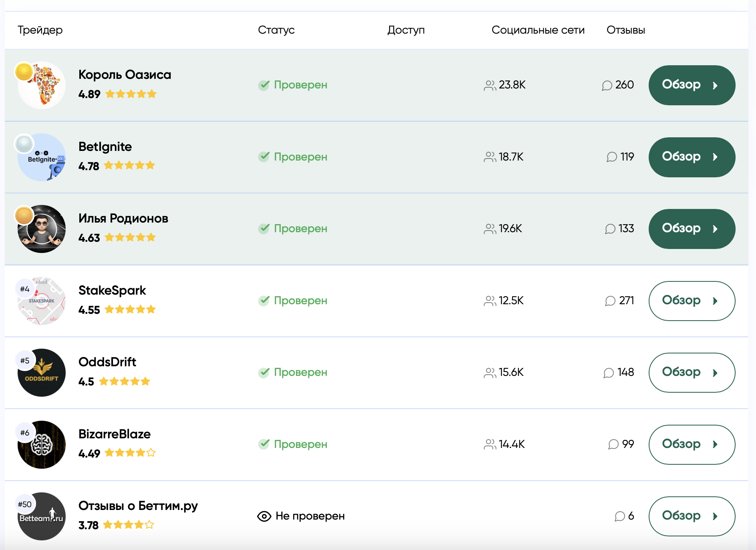Click the #6 rank badge
The height and width of the screenshot is (550, 756).
pyautogui.click(x=25, y=433)
